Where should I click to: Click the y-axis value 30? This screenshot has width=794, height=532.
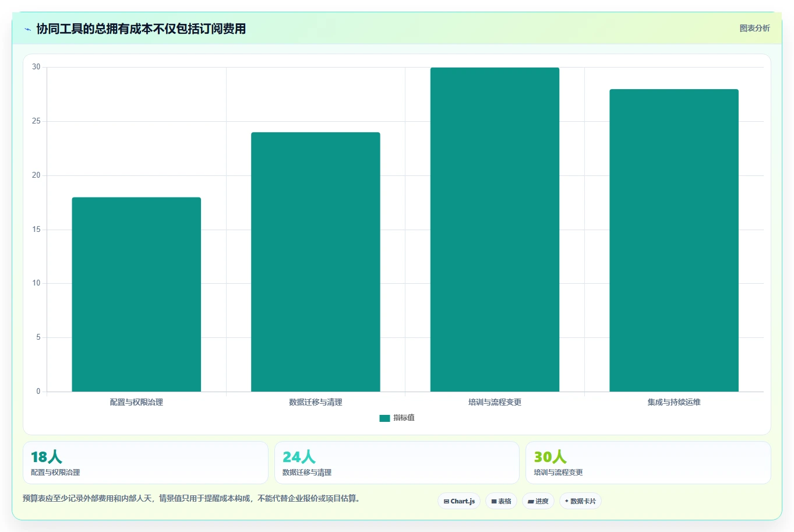point(37,67)
